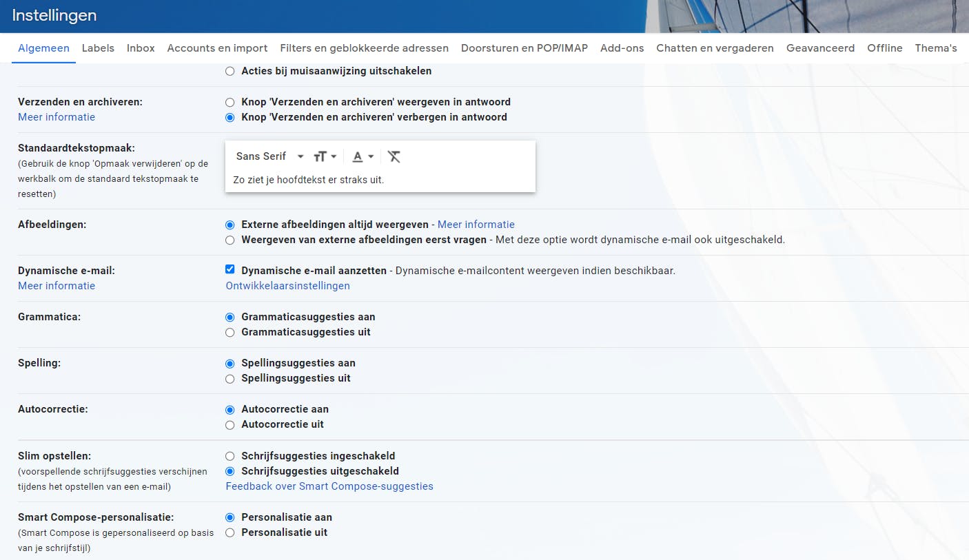Open Chatten en vergaderen tab

715,48
